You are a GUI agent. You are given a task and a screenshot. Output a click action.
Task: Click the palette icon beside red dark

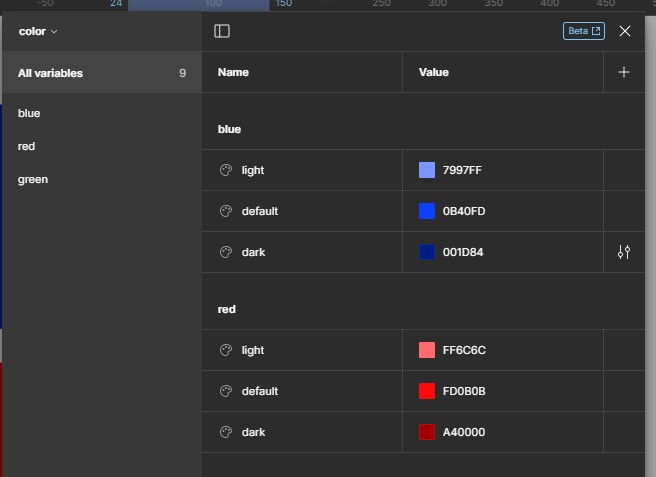226,432
